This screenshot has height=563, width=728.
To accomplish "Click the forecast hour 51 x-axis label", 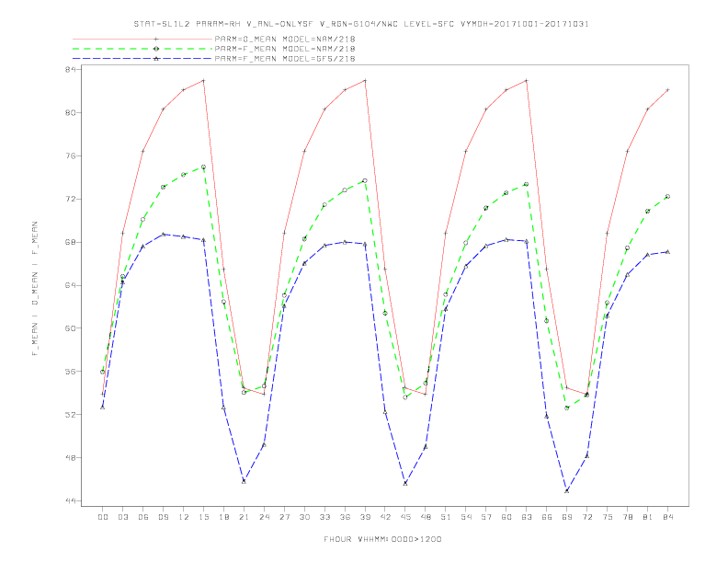I will pyautogui.click(x=446, y=517).
